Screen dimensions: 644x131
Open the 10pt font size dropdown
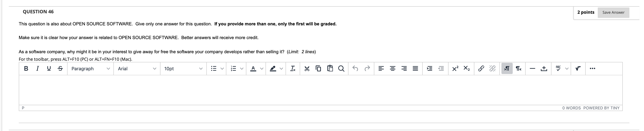[x=184, y=68]
